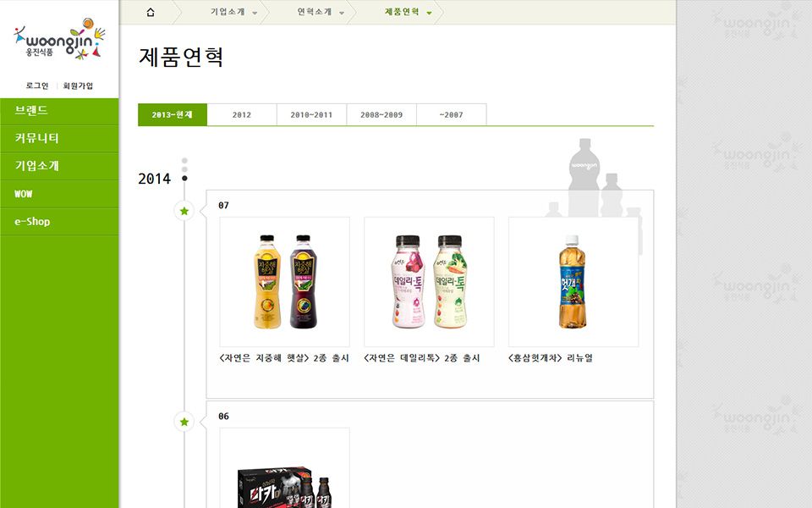Select the 2013~현재 tab
Image resolution: width=812 pixels, height=508 pixels.
point(173,114)
